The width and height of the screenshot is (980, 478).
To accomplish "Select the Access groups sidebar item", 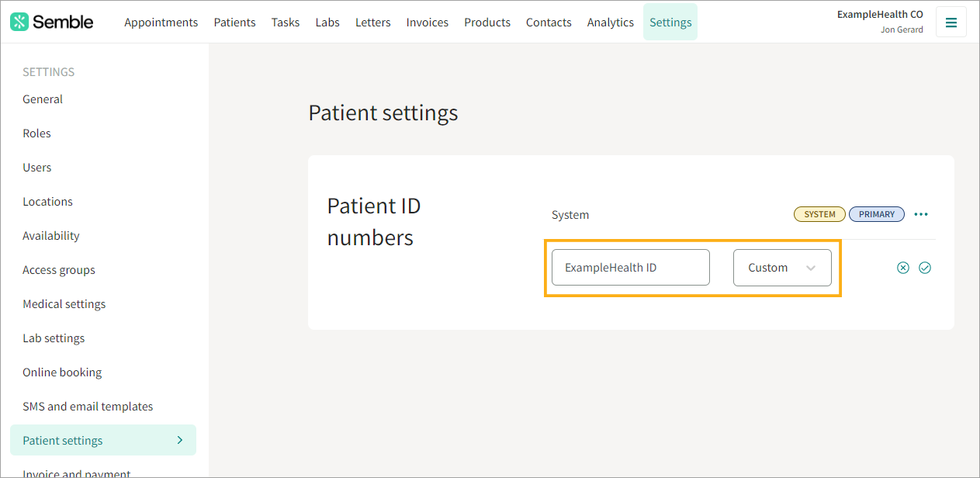I will [x=58, y=269].
